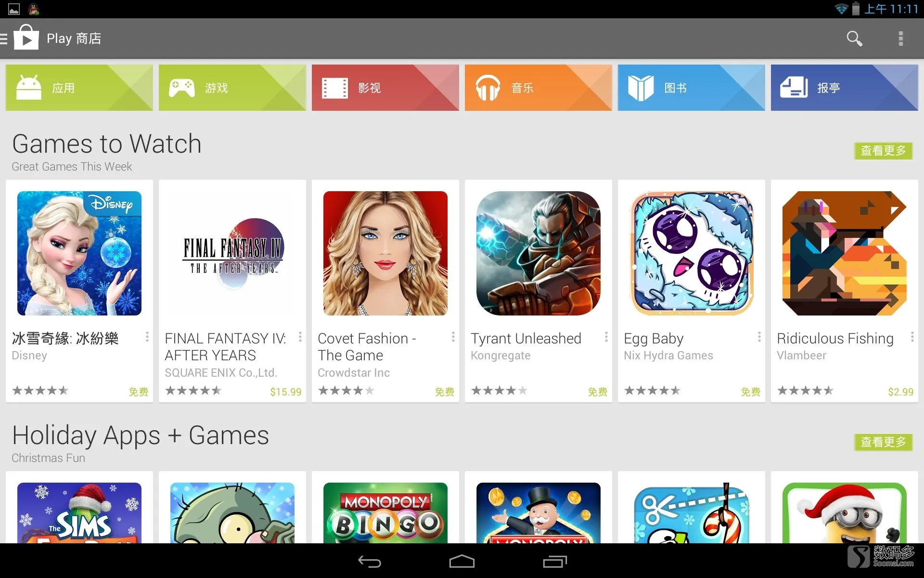Tap the recent apps navigation button
This screenshot has width=924, height=578.
554,562
